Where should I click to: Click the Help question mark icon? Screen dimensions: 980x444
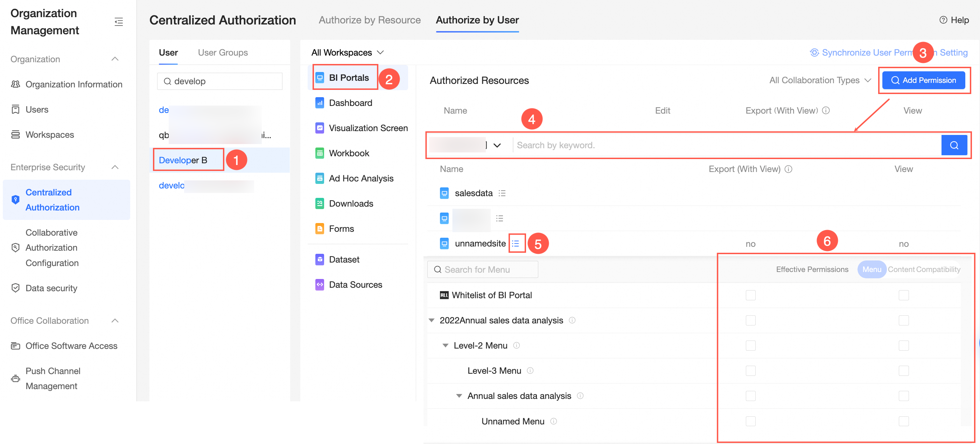pos(943,20)
